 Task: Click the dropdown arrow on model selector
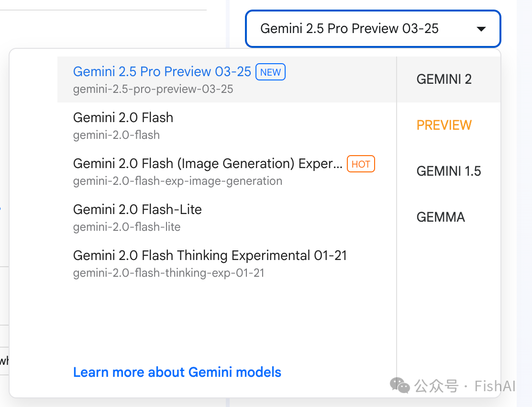(481, 29)
